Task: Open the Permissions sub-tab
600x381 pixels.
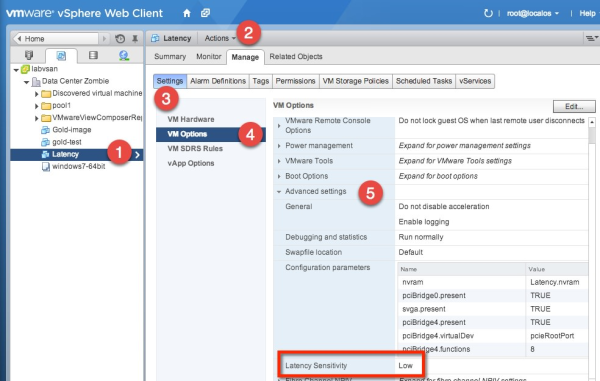Action: pyautogui.click(x=295, y=81)
